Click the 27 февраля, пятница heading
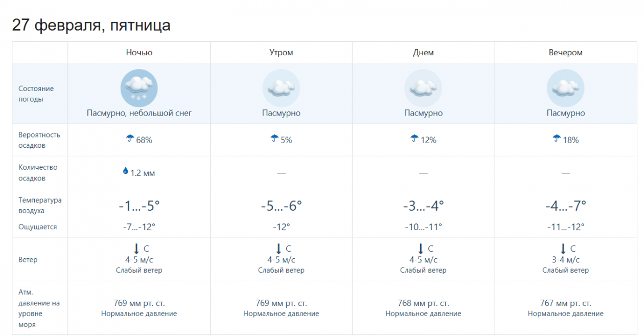Image resolution: width=644 pixels, height=336 pixels. pyautogui.click(x=91, y=25)
